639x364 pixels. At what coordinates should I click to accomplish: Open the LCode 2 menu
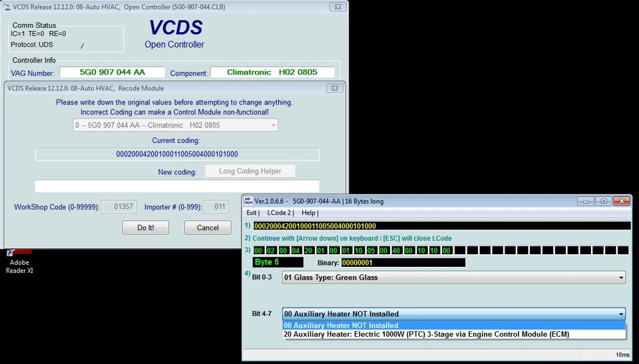click(x=280, y=213)
